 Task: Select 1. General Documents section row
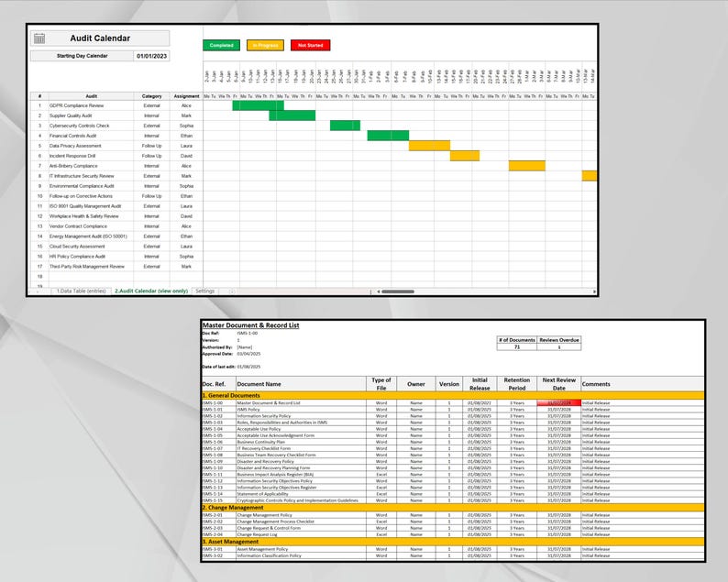tap(453, 395)
